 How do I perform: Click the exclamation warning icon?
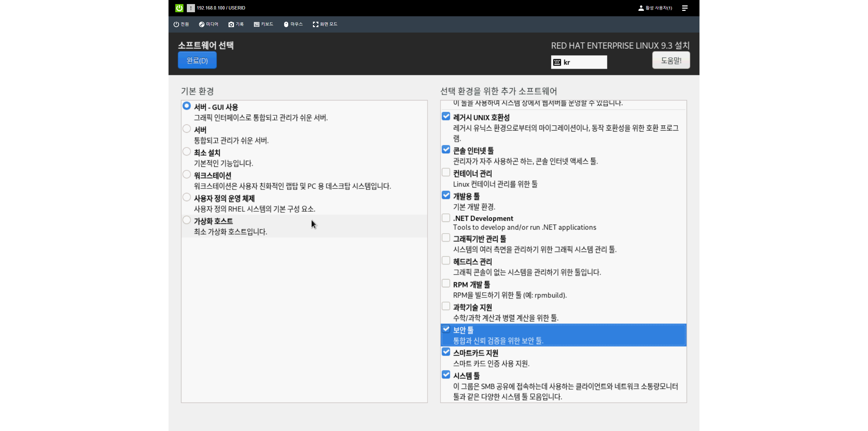pyautogui.click(x=191, y=8)
